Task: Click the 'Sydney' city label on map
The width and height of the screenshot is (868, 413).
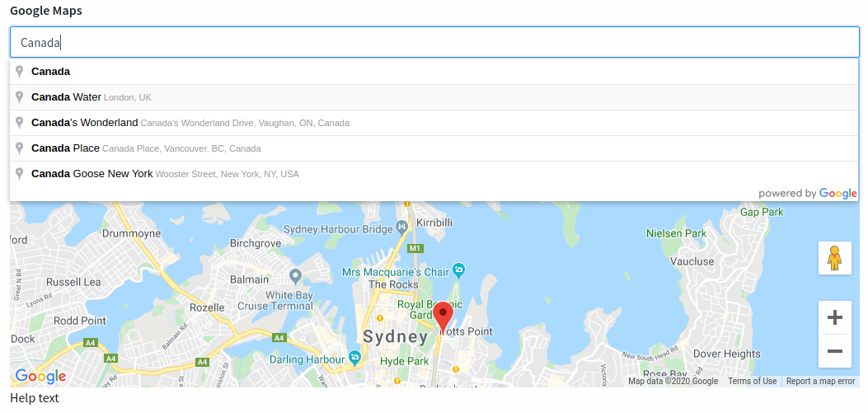Action: [395, 336]
